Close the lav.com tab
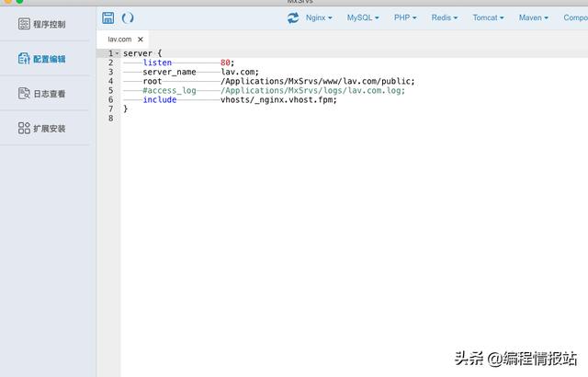 [x=141, y=40]
